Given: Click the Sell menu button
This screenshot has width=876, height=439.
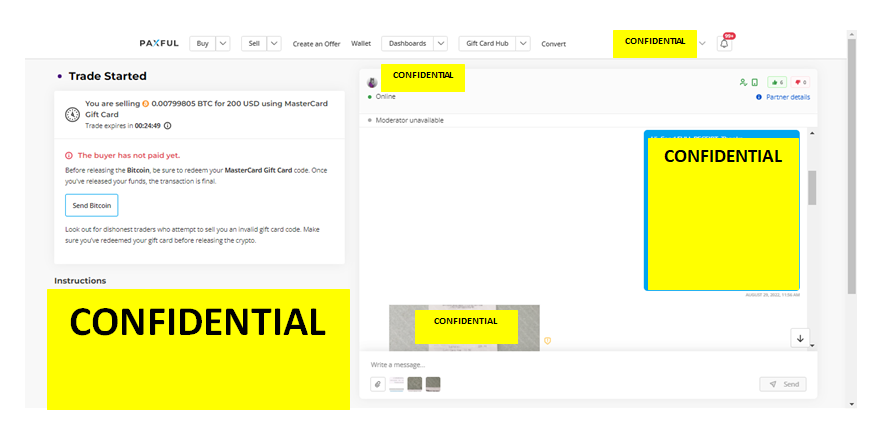Looking at the screenshot, I should coord(254,44).
